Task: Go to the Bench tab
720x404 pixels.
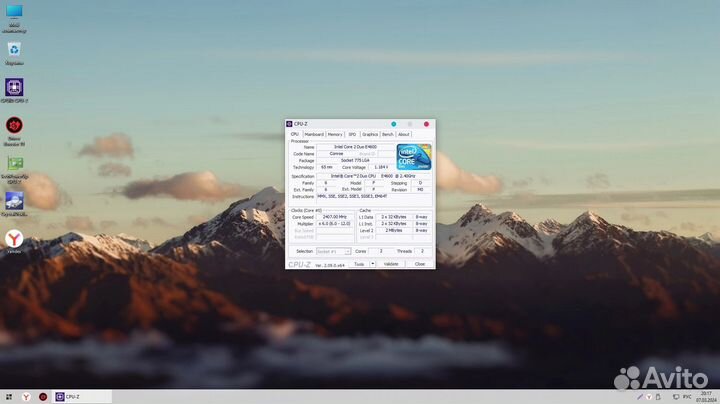Action: point(388,134)
